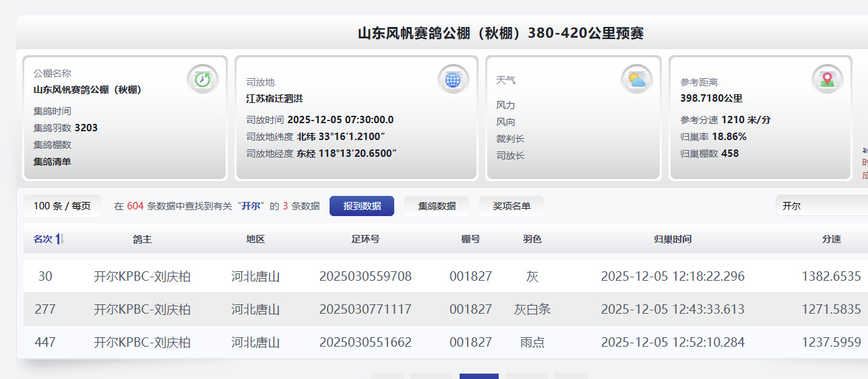Click the 鸽主 column header

[142, 239]
